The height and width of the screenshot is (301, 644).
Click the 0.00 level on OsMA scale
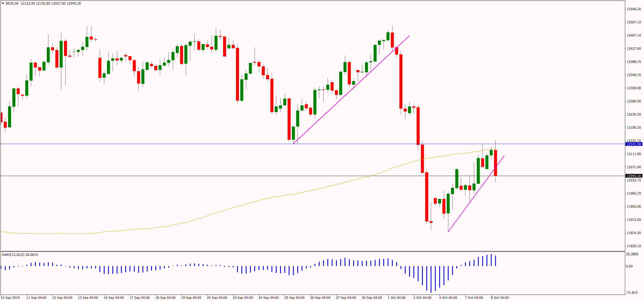click(x=629, y=266)
